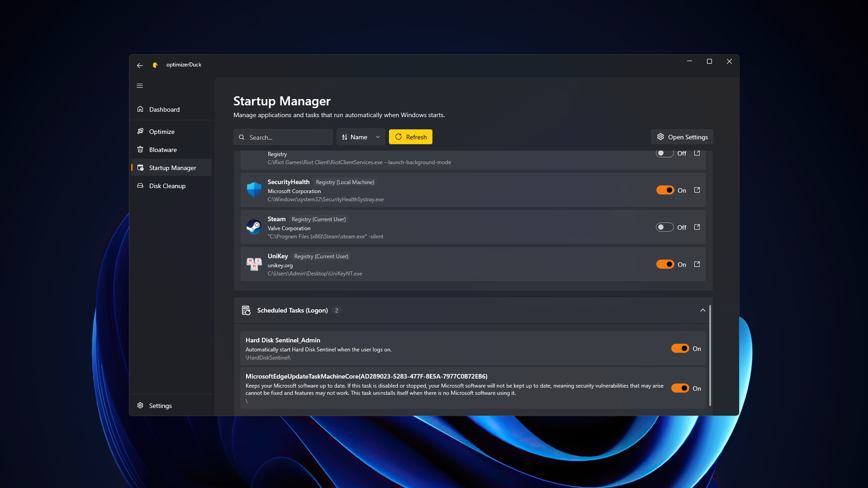Turn off Hard Disk Sentinel_Admin task
Viewport: 868px width, 488px height.
[x=680, y=349]
